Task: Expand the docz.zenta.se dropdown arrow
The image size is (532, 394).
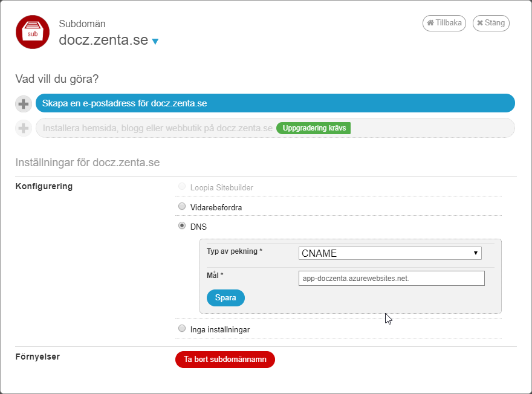Action: coord(155,42)
